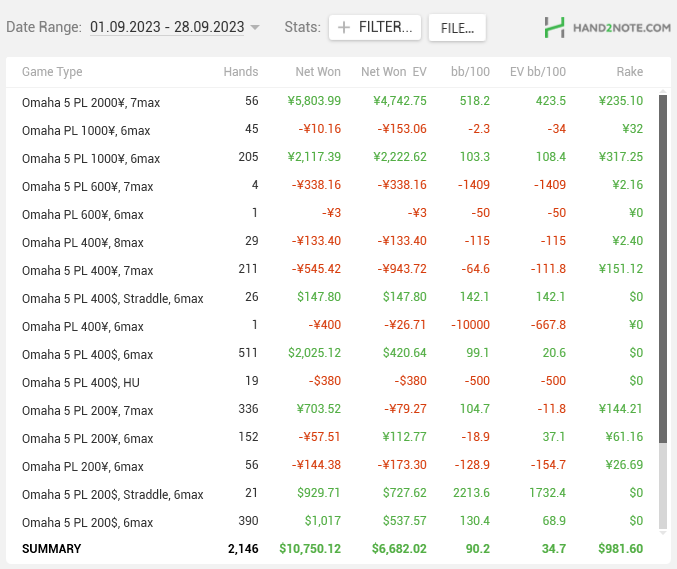This screenshot has height=569, width=677.
Task: Click the vertical scrollbar thumb
Action: point(663,269)
